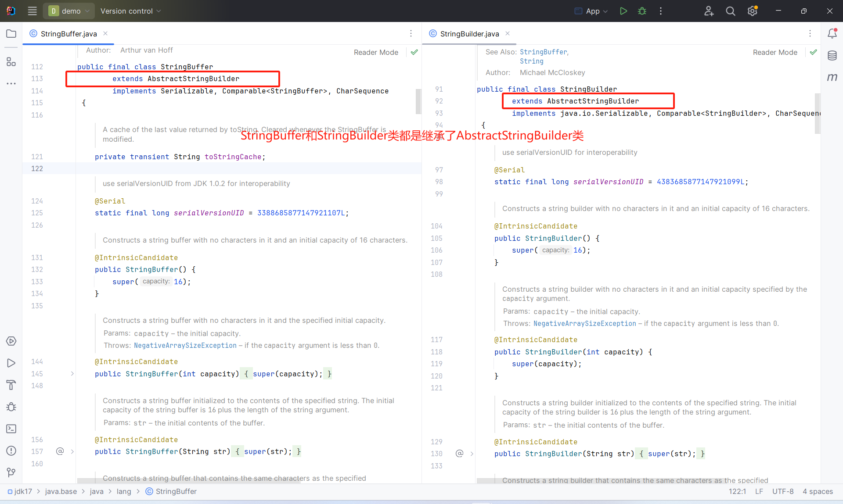This screenshot has width=843, height=504.
Task: Open the Structure tool window icon
Action: click(x=11, y=62)
